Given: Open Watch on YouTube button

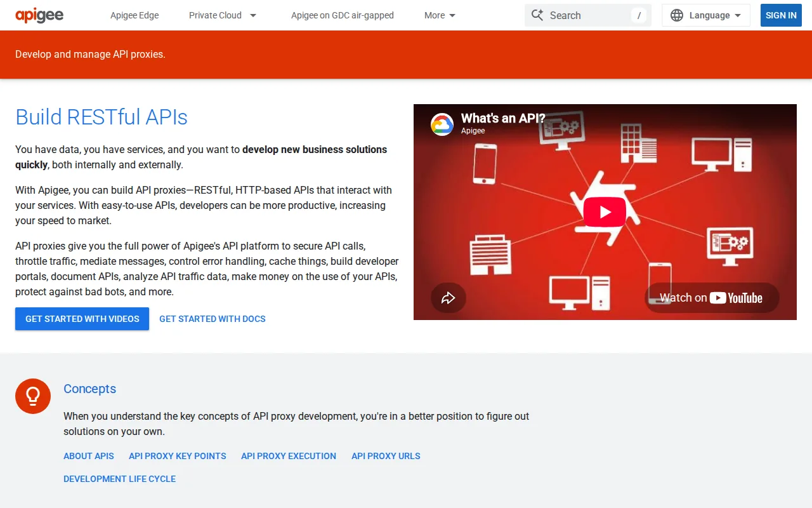Looking at the screenshot, I should (712, 298).
